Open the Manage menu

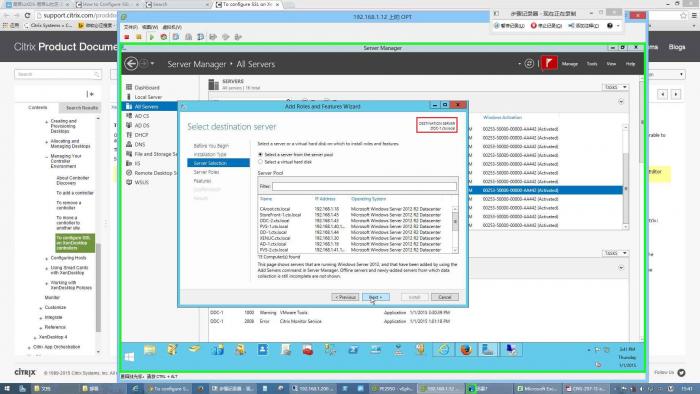click(x=570, y=64)
